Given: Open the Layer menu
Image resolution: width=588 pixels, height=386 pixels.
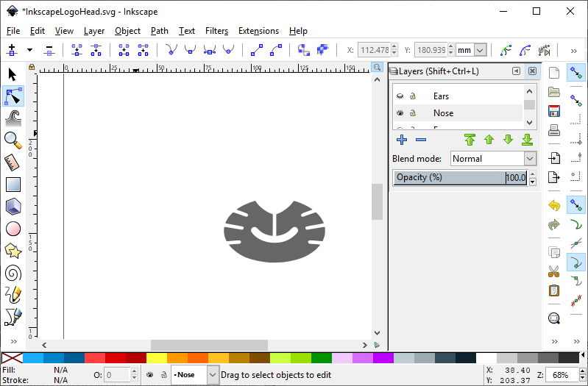Looking at the screenshot, I should click(x=94, y=31).
